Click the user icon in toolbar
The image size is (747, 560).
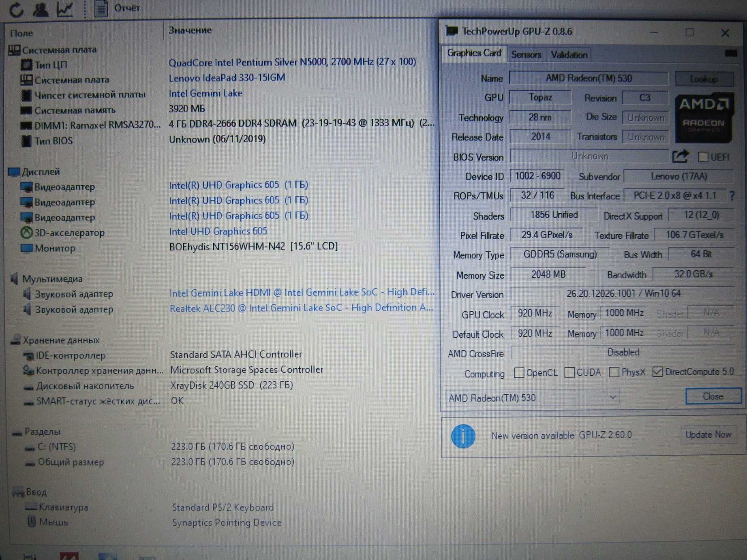[41, 9]
